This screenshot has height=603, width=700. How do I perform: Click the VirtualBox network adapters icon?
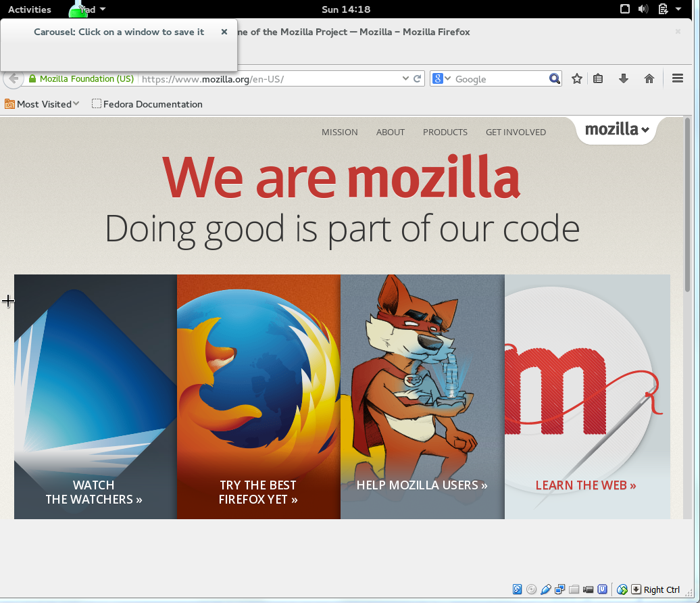tap(560, 589)
